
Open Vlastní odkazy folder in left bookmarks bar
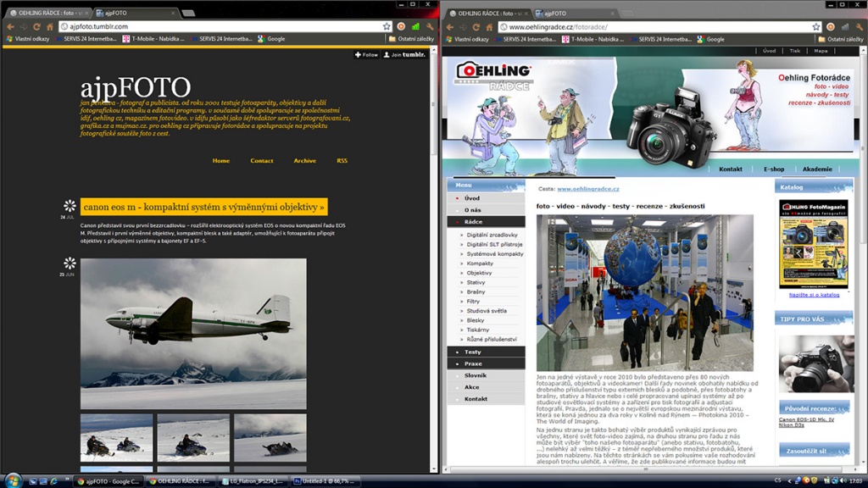pos(27,39)
